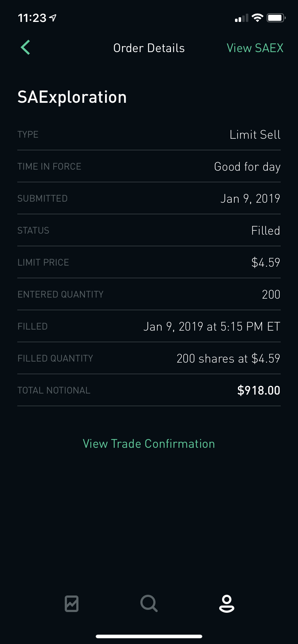Open the account profile tab icon
298x644 pixels.
[x=226, y=603]
